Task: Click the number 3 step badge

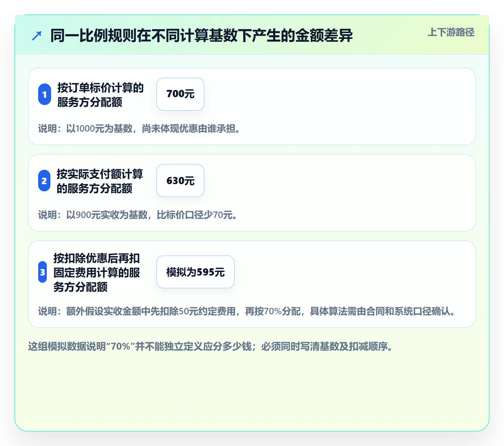Action: tap(42, 272)
